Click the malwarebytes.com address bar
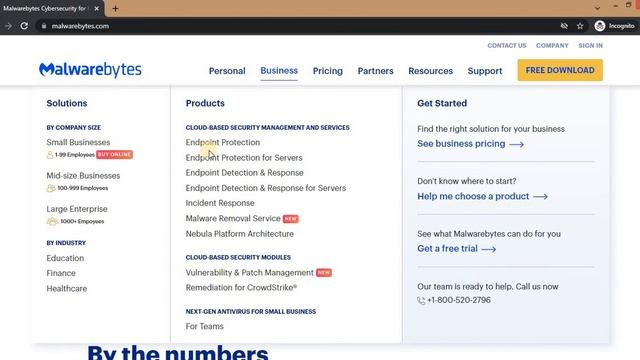 [x=80, y=26]
